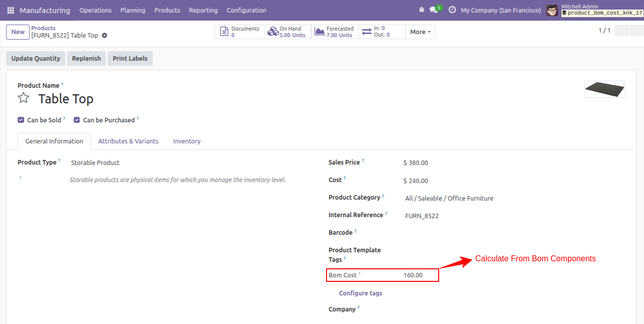The height and width of the screenshot is (324, 644).
Task: Switch to the General Information tab
Action: tap(54, 141)
